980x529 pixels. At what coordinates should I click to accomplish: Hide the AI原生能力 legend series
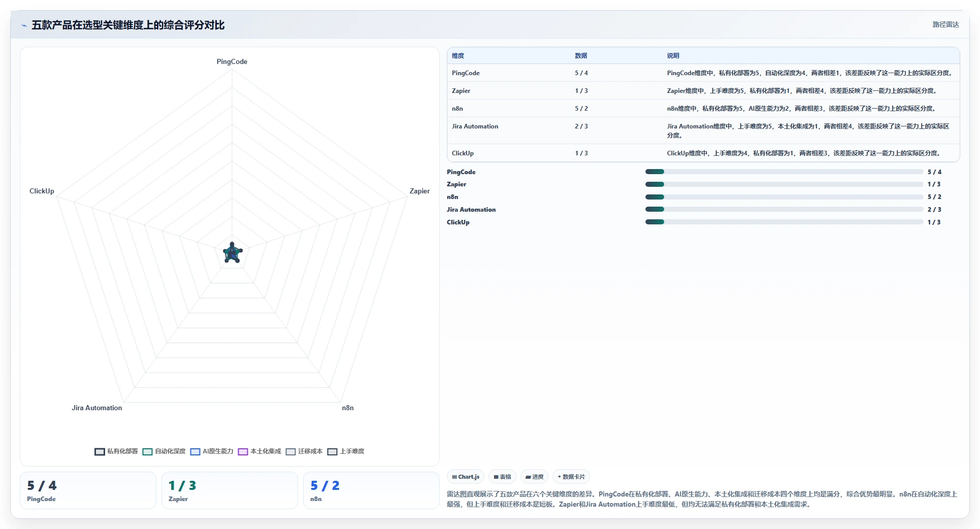(x=212, y=451)
